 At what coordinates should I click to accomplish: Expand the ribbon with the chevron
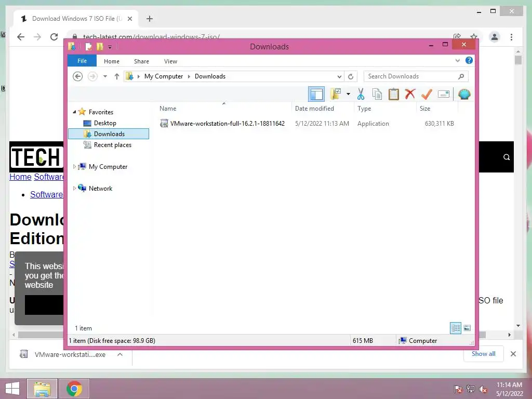(457, 61)
